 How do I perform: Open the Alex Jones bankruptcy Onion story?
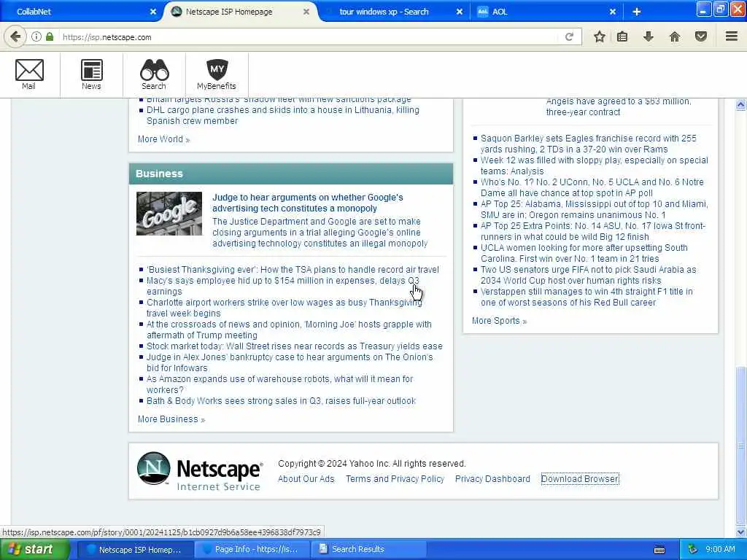(290, 362)
